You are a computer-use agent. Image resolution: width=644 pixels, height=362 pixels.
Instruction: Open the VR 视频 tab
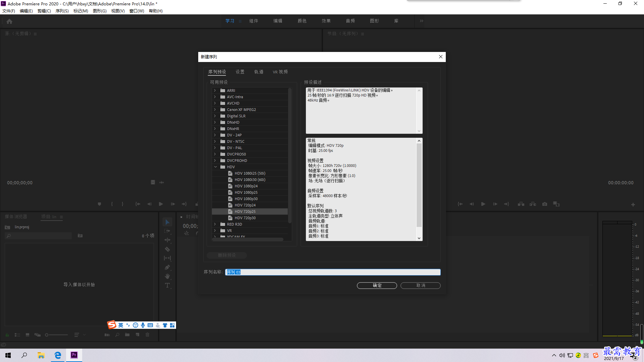pyautogui.click(x=280, y=72)
